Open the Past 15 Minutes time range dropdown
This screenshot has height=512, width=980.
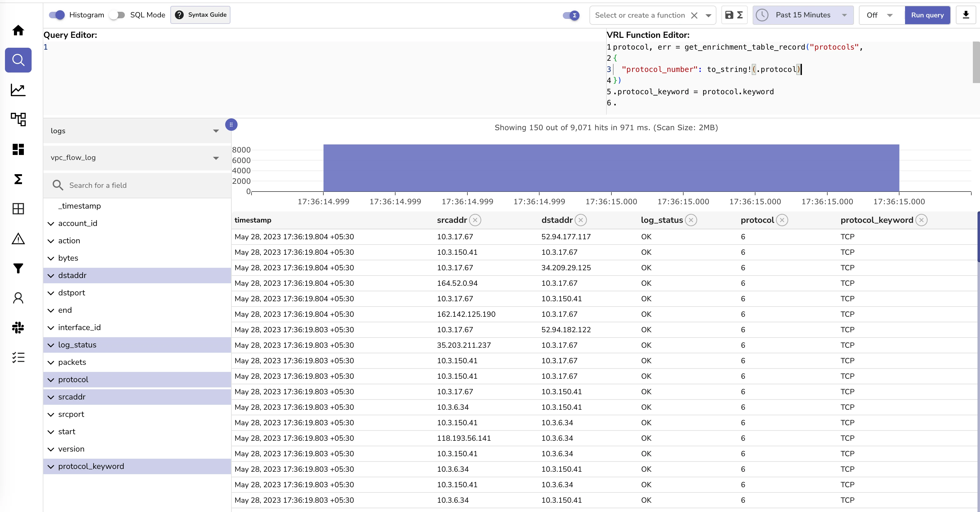pos(803,15)
